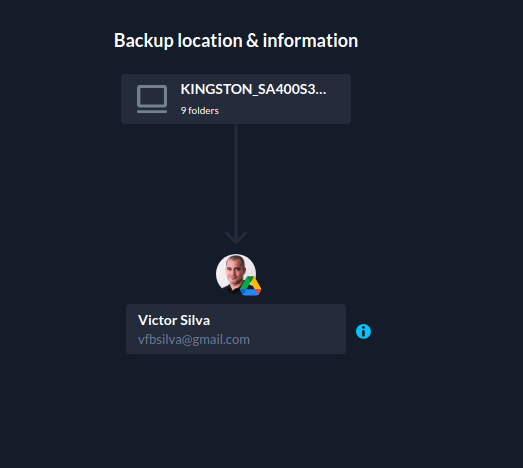This screenshot has height=468, width=523.
Task: Click the empty right side of the KINGSTON card
Action: [339, 107]
